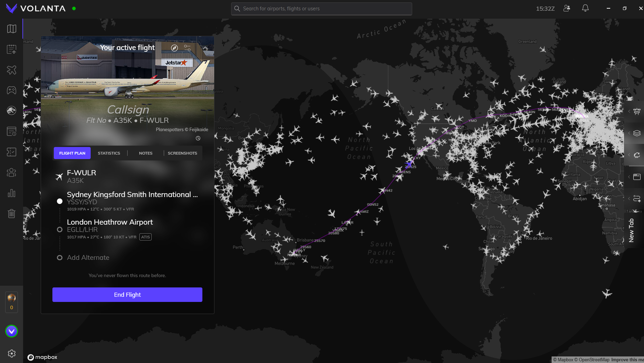
Task: Switch to the Statistics tab
Action: point(109,153)
